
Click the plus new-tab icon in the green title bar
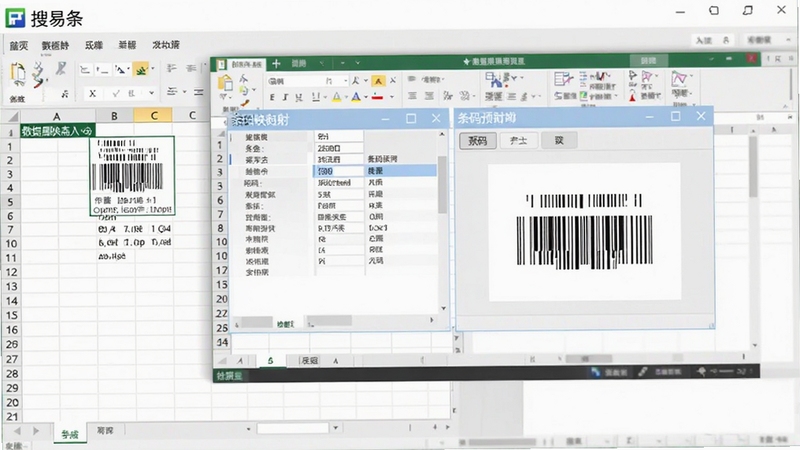(x=276, y=63)
